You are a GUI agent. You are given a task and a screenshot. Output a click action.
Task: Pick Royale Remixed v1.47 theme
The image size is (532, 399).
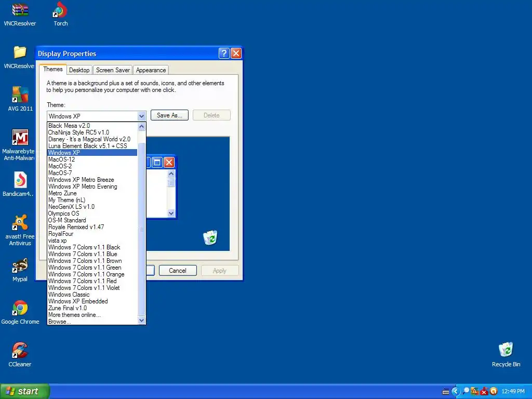(x=92, y=227)
